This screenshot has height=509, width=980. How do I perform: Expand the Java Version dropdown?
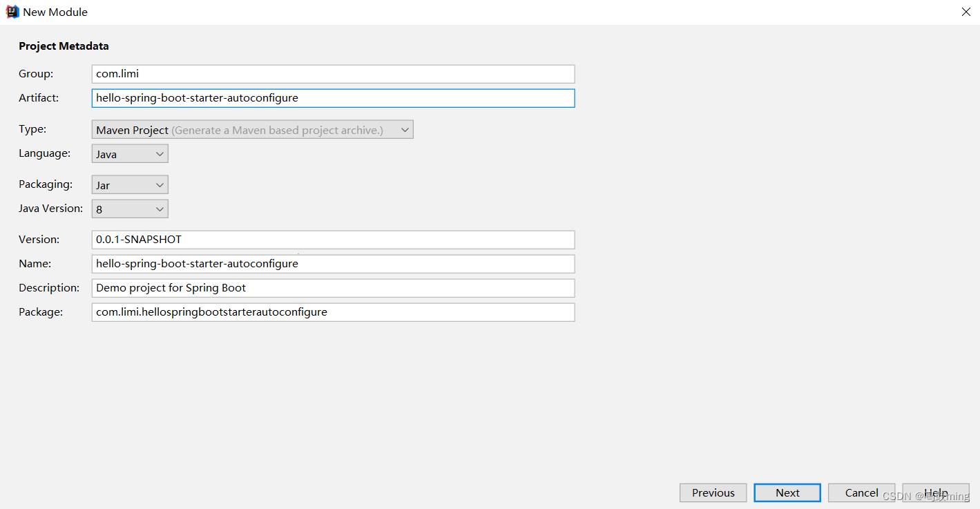[130, 209]
